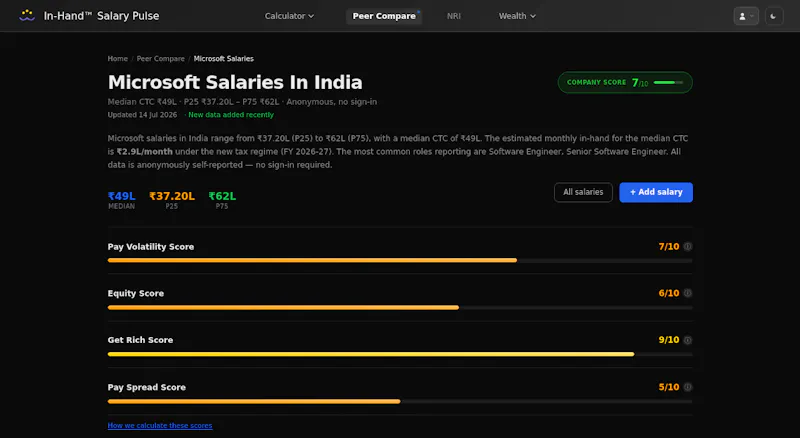Screen dimensions: 800x438
Task: Click Updated 14 Jul 2026 text
Action: 142,115
